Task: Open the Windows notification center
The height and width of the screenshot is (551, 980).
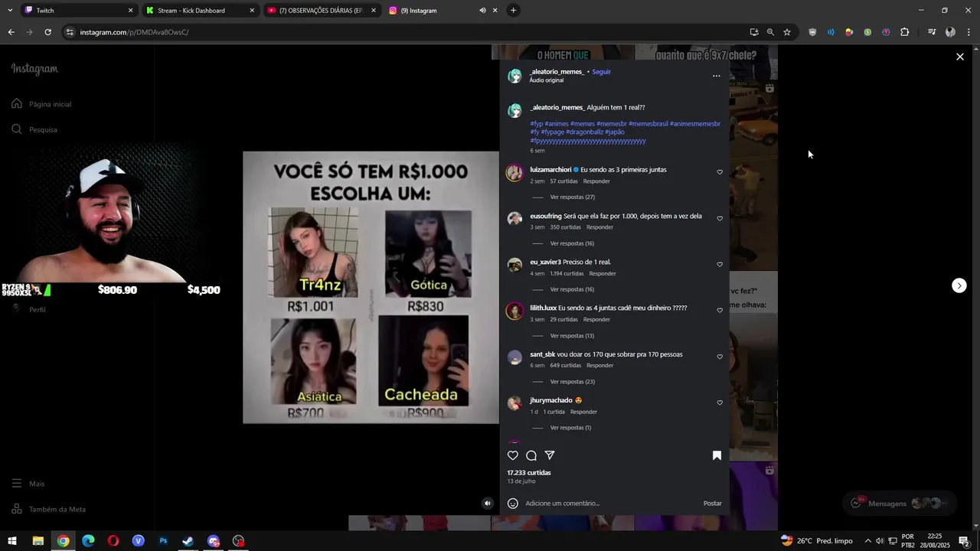Action: click(x=964, y=541)
